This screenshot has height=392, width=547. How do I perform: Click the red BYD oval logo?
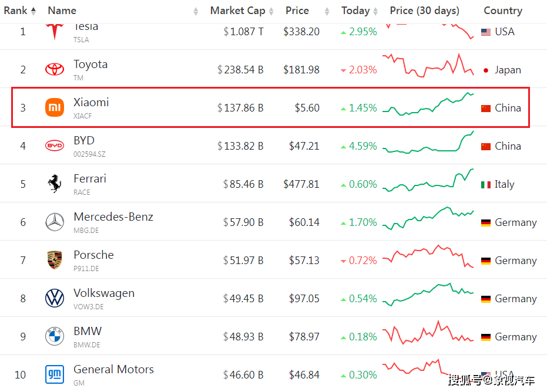(x=55, y=146)
